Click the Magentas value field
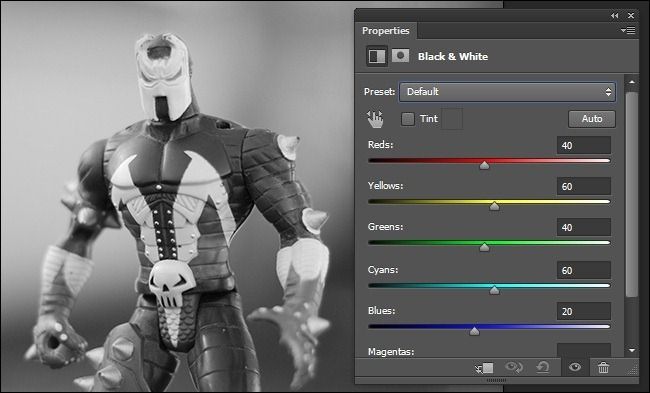 tap(584, 350)
